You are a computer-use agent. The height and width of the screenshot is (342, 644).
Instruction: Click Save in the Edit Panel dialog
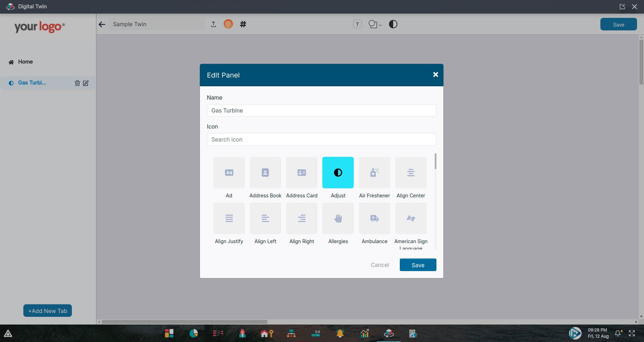[418, 265]
